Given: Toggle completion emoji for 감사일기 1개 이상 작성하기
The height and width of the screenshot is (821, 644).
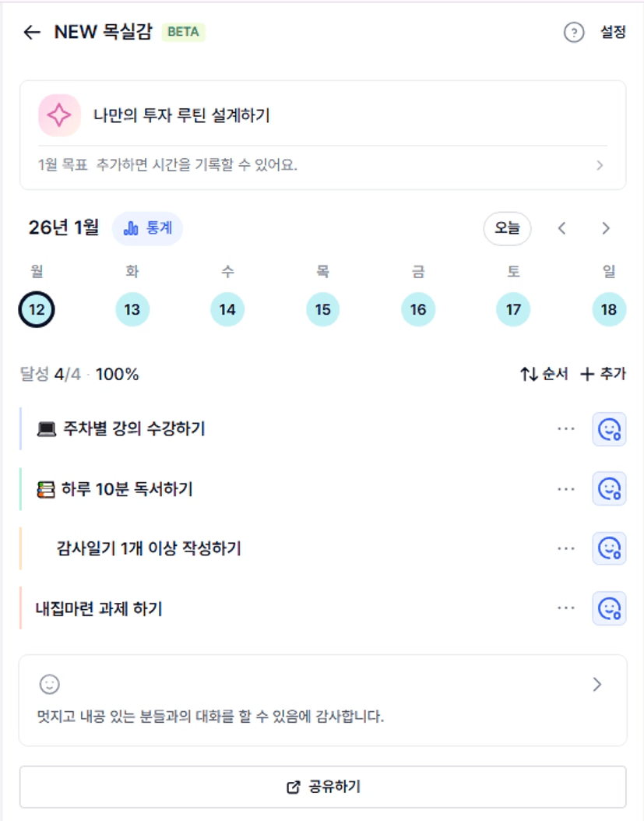Looking at the screenshot, I should (x=609, y=548).
